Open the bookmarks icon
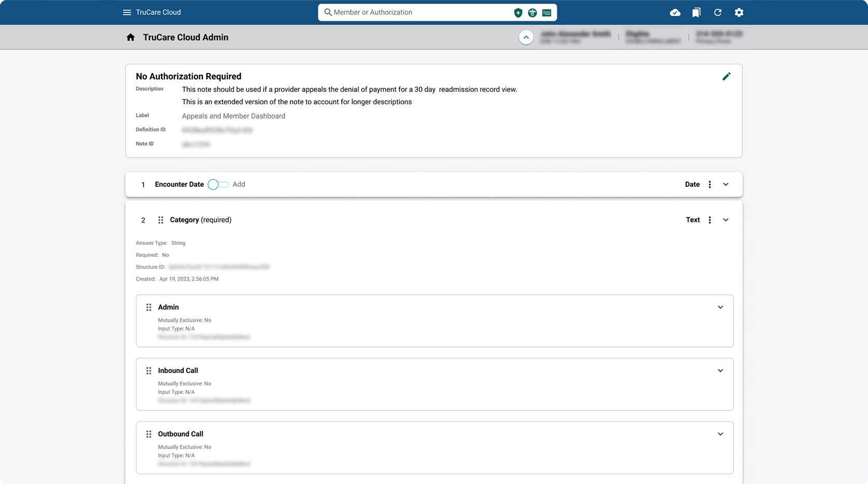868x484 pixels. (x=696, y=12)
